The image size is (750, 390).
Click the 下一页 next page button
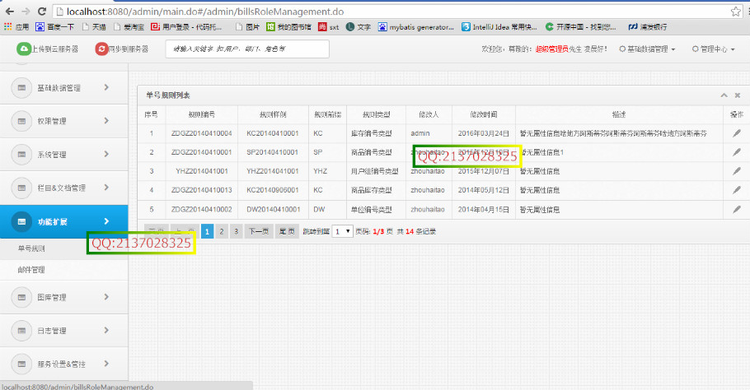(259, 232)
